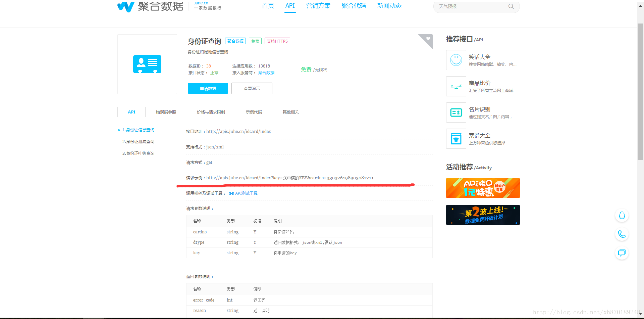
Task: Click the 查看演示 button
Action: point(252,88)
